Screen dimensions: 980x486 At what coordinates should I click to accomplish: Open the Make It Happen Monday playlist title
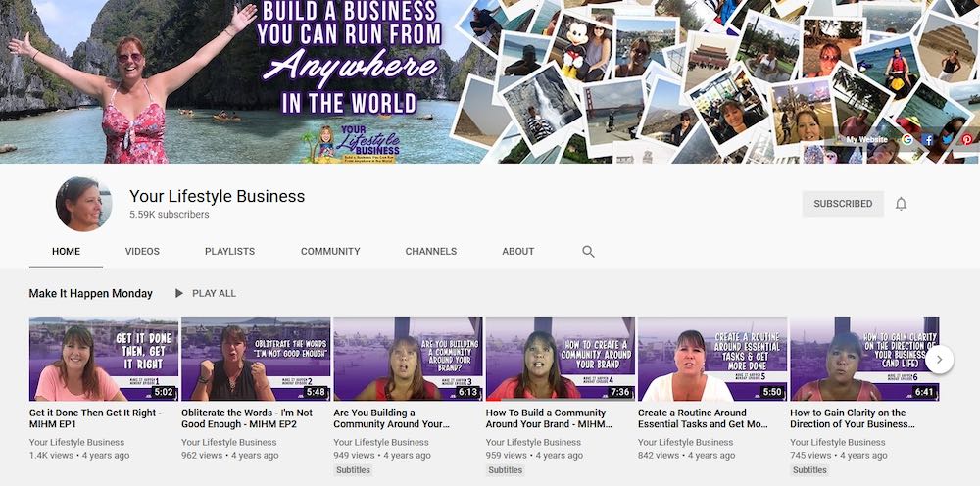point(90,294)
